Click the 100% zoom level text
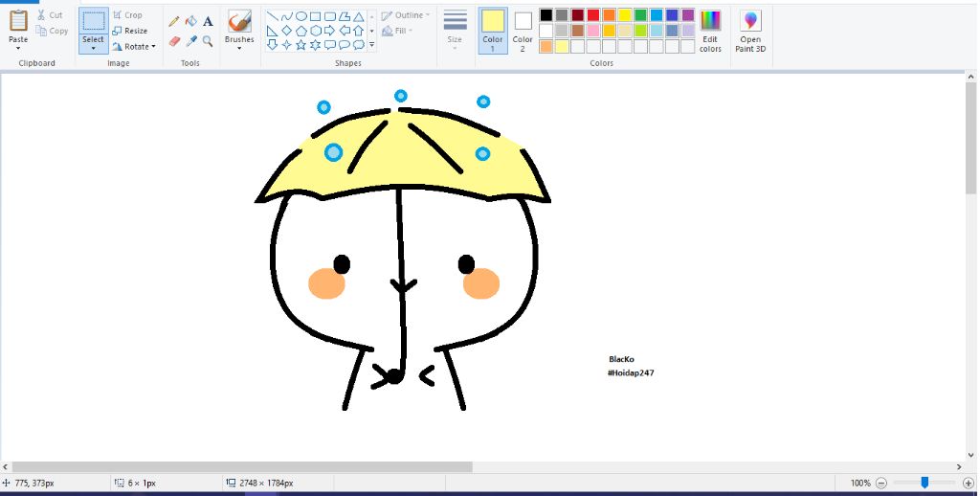 (x=860, y=483)
